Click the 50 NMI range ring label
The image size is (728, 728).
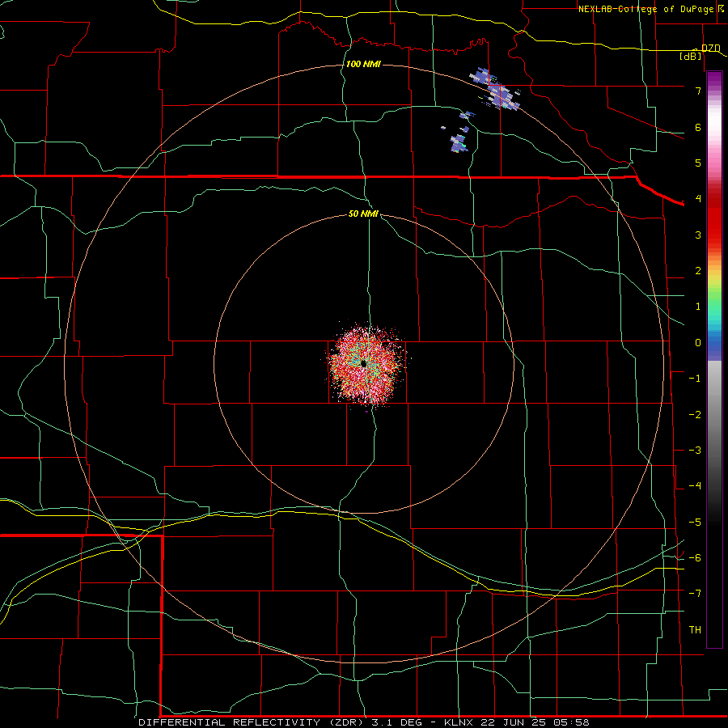point(363,214)
